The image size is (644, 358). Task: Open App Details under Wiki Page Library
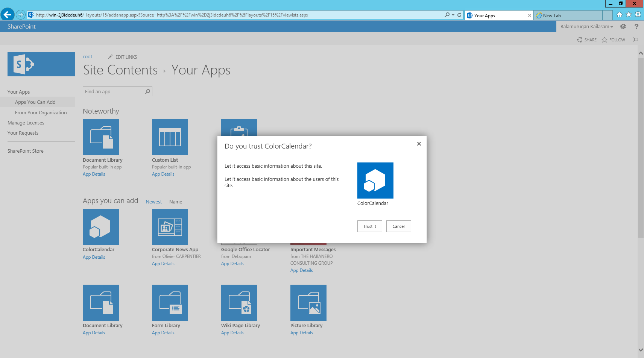click(x=232, y=333)
